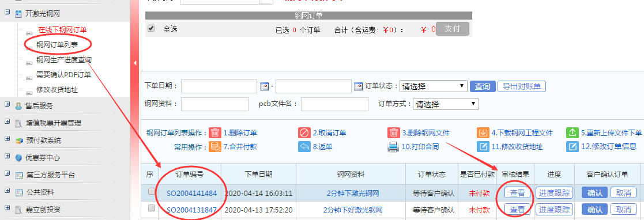The height and width of the screenshot is (220, 644).
Task: Check the box for order SO2004131847
Action: click(x=152, y=208)
